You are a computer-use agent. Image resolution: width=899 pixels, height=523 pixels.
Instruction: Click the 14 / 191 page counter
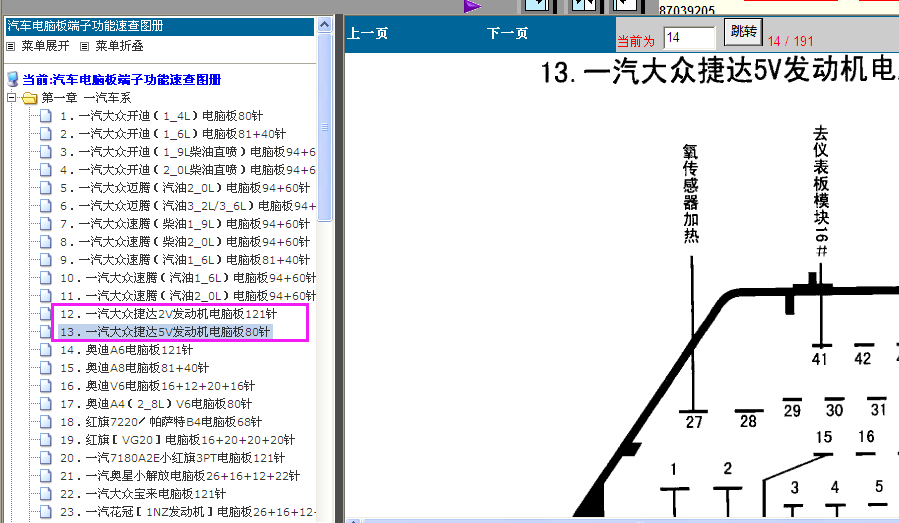(791, 41)
